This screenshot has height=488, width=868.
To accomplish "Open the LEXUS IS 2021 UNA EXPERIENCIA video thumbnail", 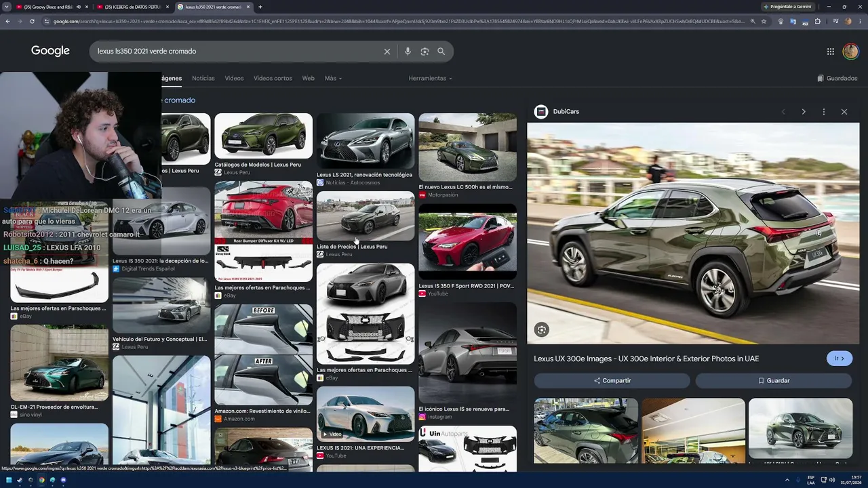I will click(x=366, y=414).
